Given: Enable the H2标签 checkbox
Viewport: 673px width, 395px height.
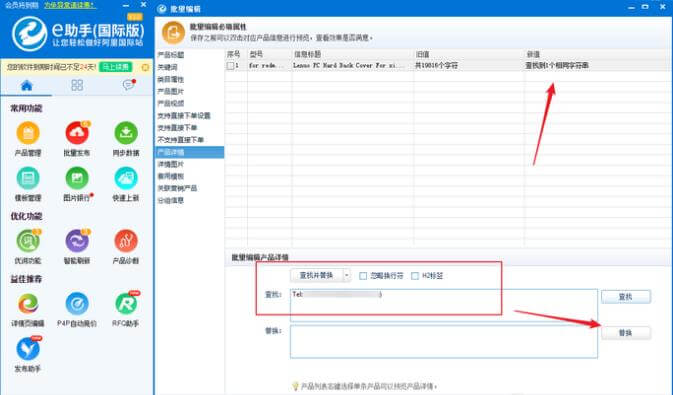Looking at the screenshot, I should pos(415,276).
